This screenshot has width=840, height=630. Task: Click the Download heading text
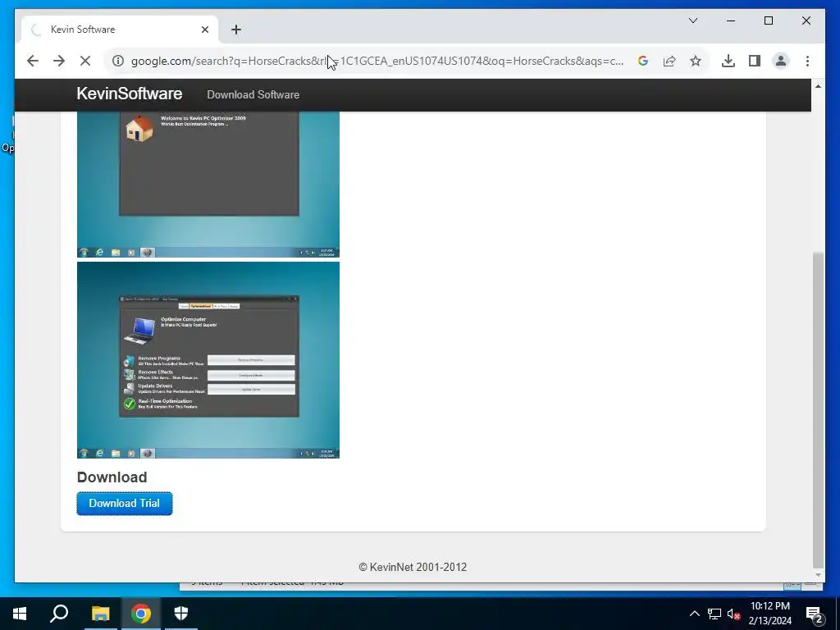click(x=112, y=477)
